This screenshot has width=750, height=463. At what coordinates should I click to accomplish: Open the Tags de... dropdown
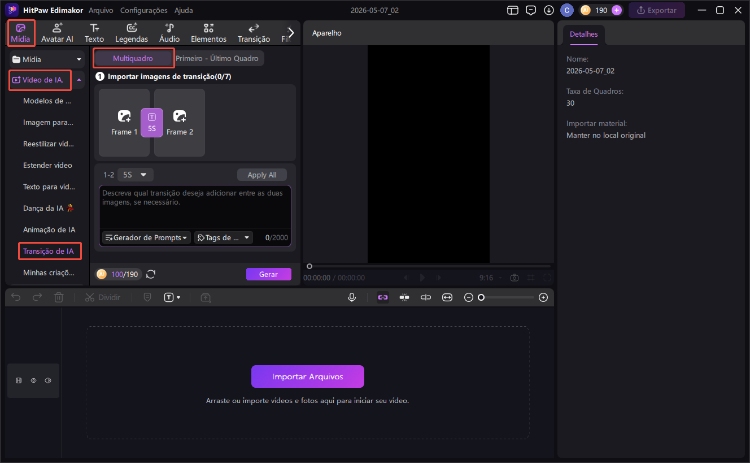tap(223, 237)
